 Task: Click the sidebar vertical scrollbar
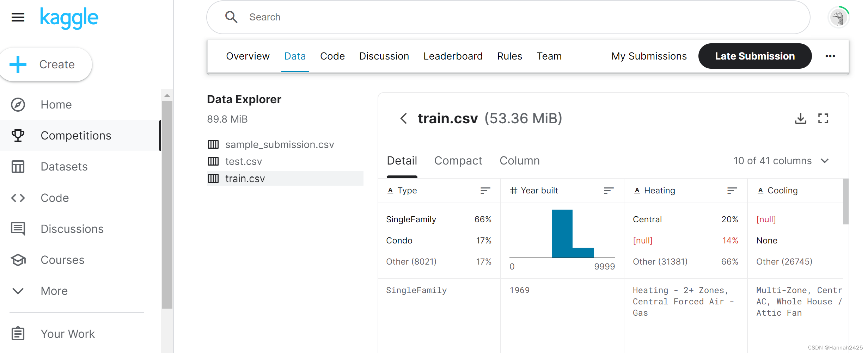point(167,204)
